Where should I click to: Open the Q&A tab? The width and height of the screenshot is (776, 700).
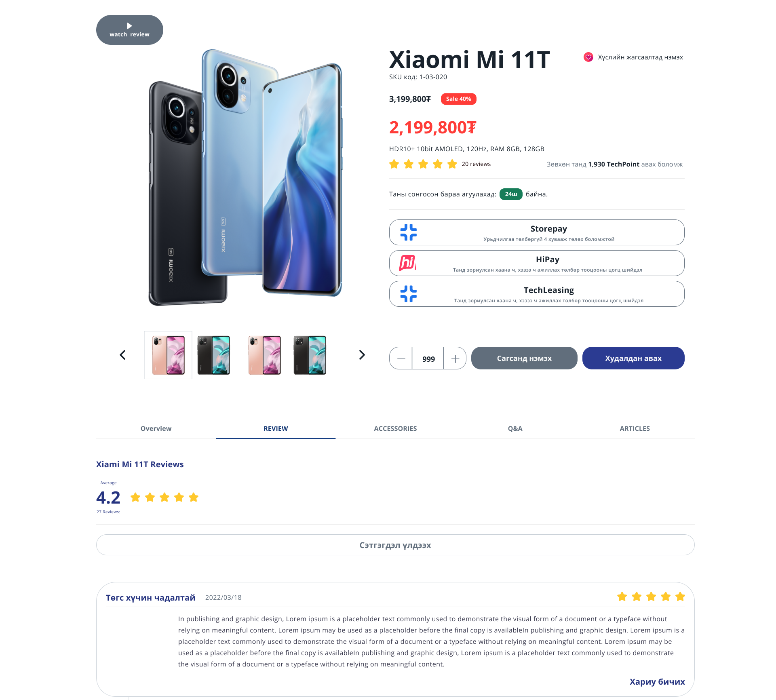[515, 428]
